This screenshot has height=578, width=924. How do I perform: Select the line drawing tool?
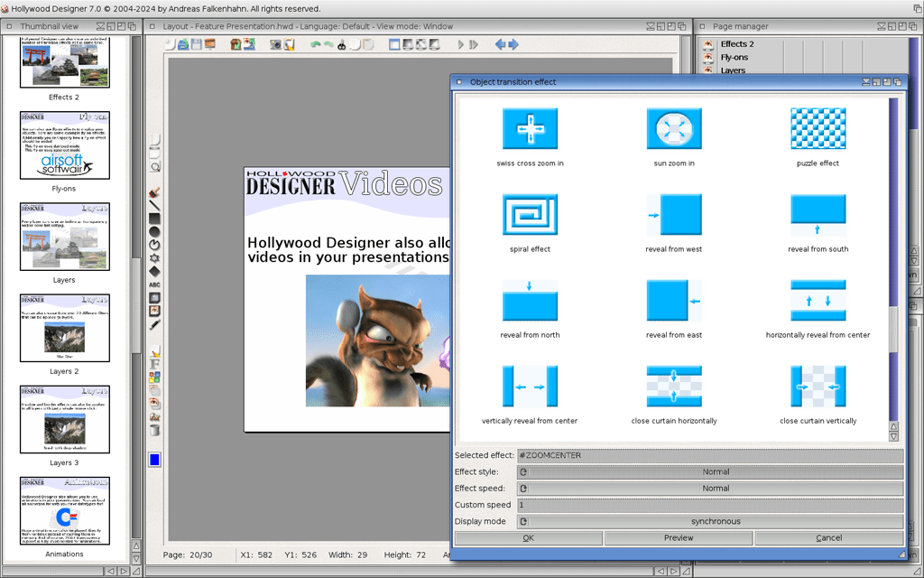pyautogui.click(x=155, y=206)
